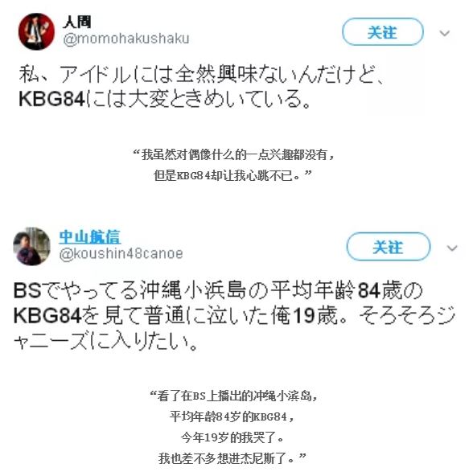Select the tweet line KBG84には大変ときめいている

tap(165, 98)
